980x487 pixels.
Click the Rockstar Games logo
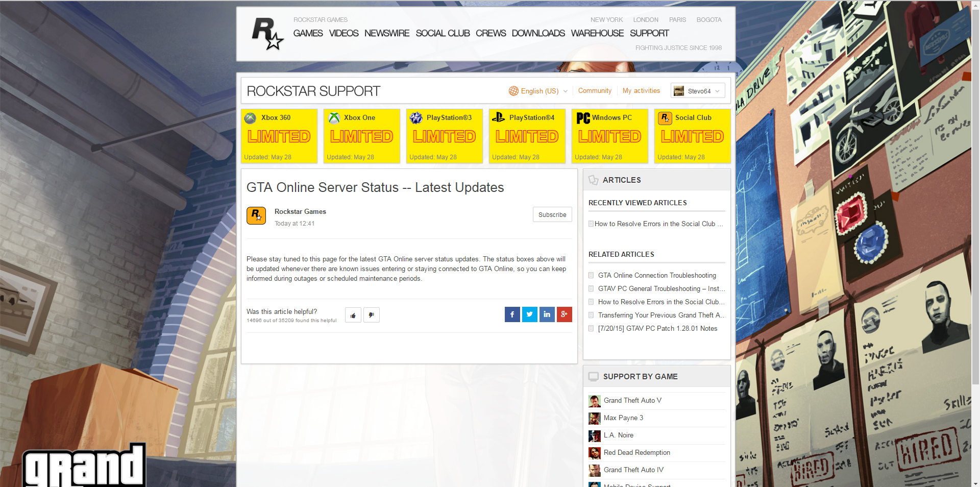pyautogui.click(x=267, y=34)
